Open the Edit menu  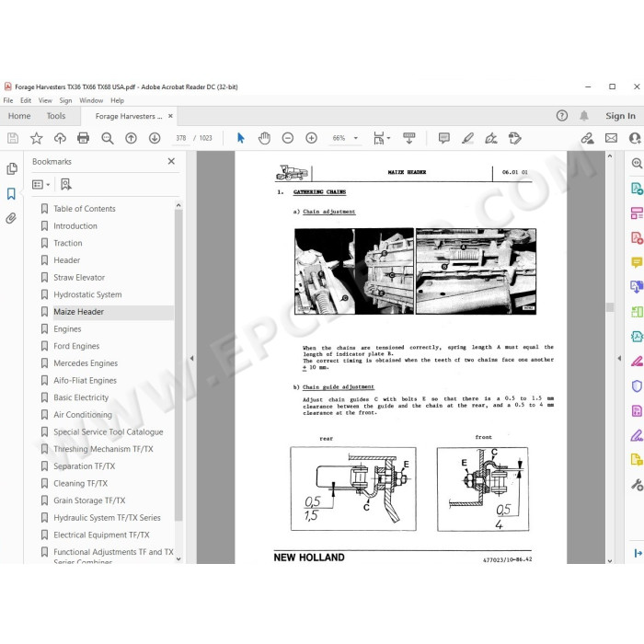(26, 100)
